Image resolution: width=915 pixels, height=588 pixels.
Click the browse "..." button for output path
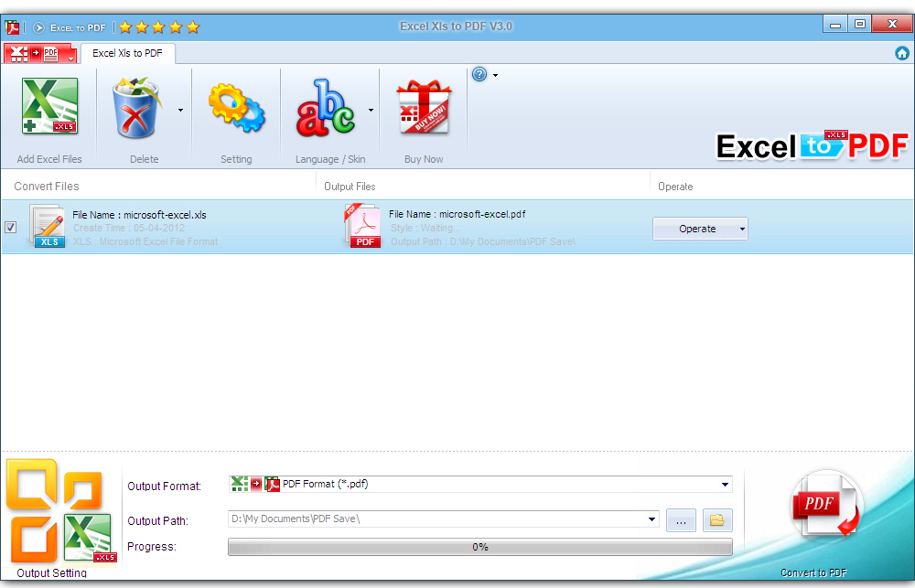(x=681, y=519)
